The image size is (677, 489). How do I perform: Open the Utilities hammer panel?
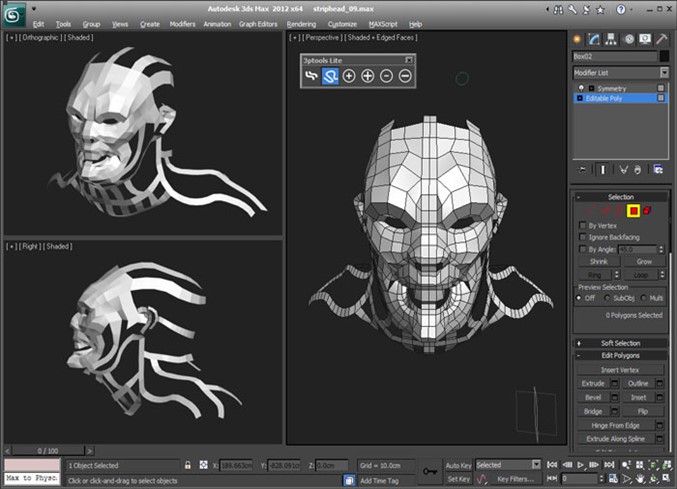[x=660, y=40]
